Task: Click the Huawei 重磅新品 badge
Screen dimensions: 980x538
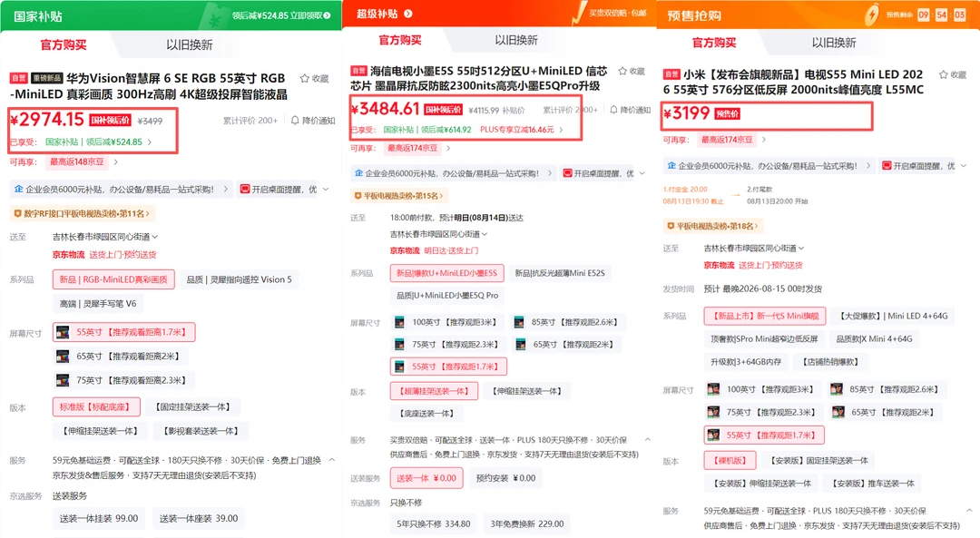Action: [47, 78]
